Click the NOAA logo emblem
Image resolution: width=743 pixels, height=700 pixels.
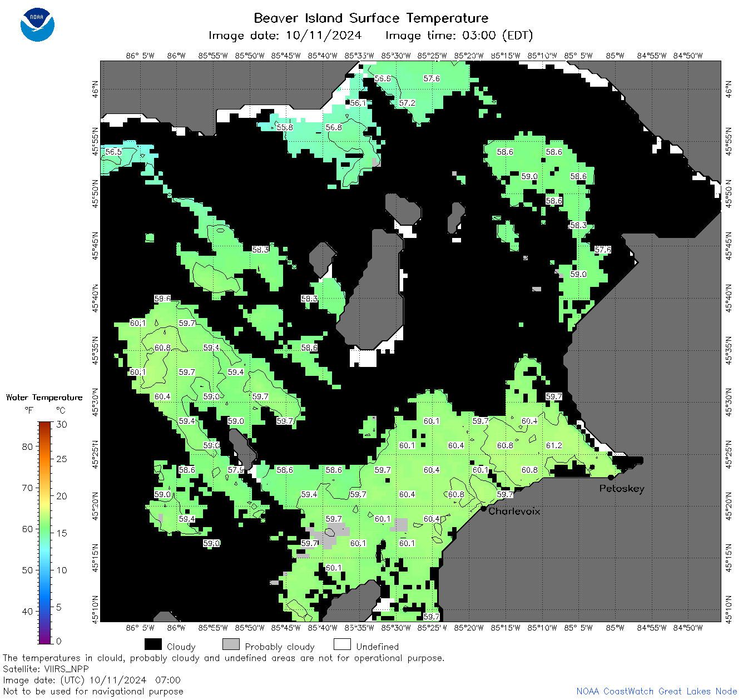pos(37,25)
